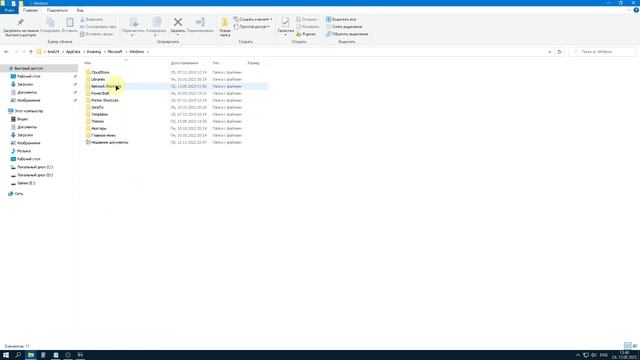Switch to large icons view in status bar
This screenshot has width=640, height=360.
coord(635,346)
